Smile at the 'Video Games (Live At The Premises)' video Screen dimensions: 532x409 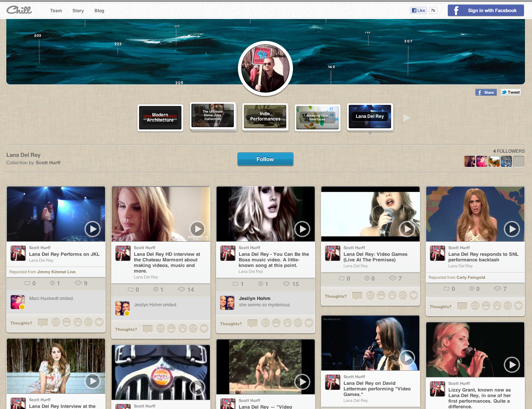coord(370,295)
